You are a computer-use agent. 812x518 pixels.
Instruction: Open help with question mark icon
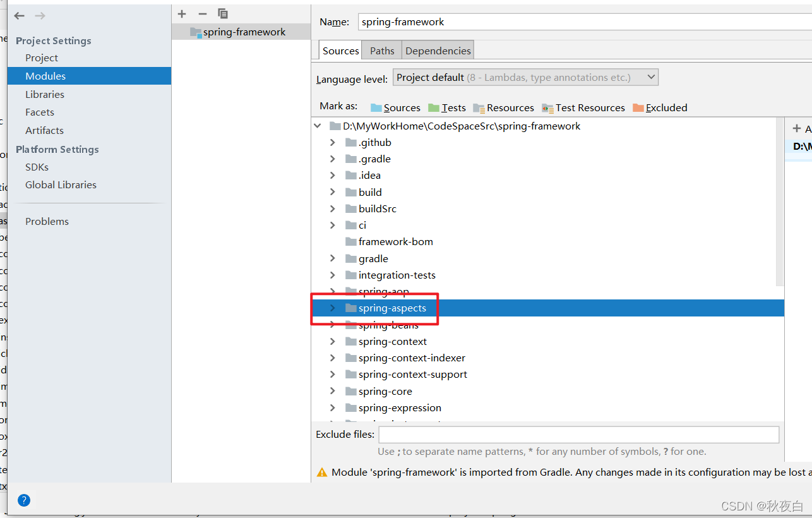click(x=24, y=500)
